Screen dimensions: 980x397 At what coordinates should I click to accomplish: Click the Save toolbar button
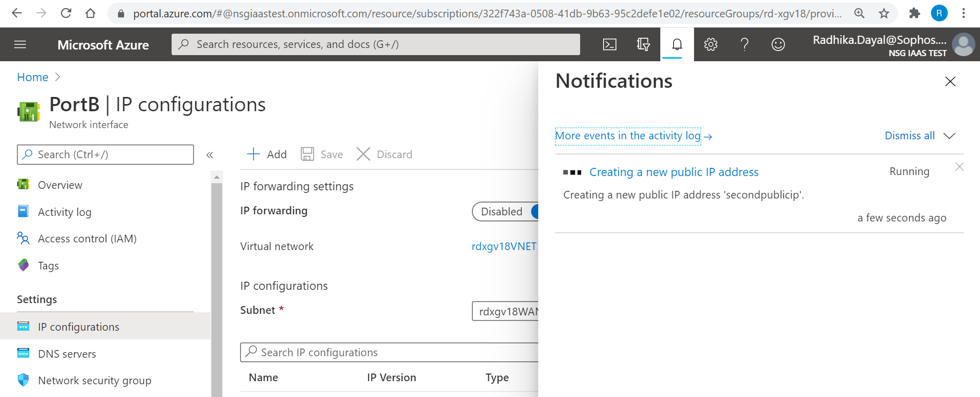[322, 154]
